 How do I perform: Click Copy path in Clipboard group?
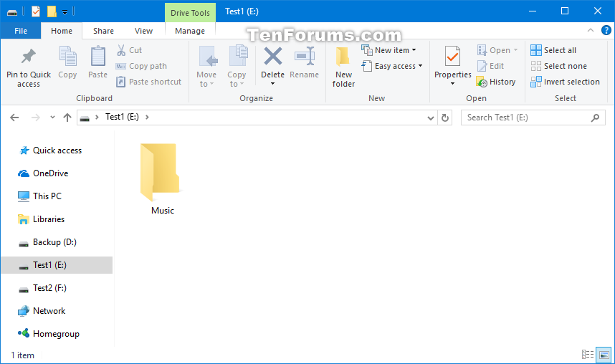(142, 66)
